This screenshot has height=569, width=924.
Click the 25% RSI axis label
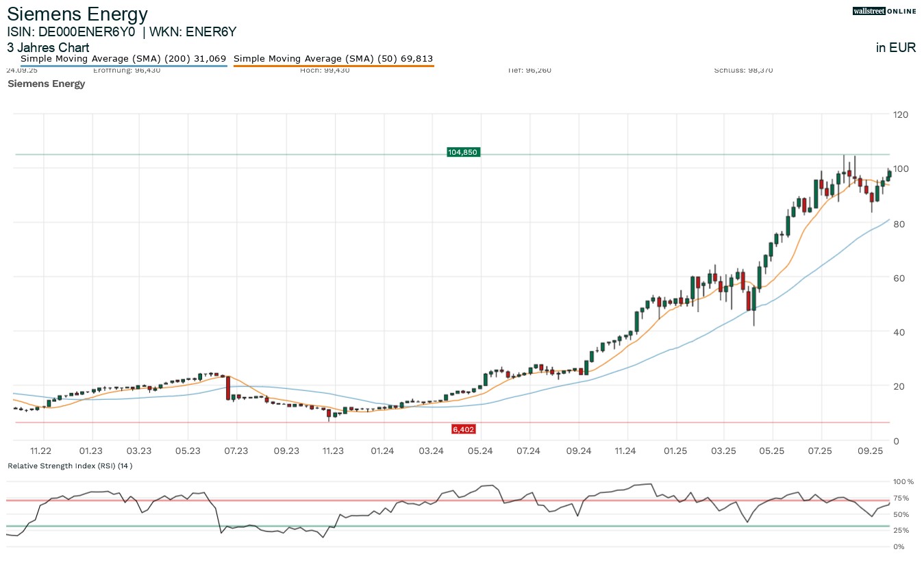pos(902,531)
